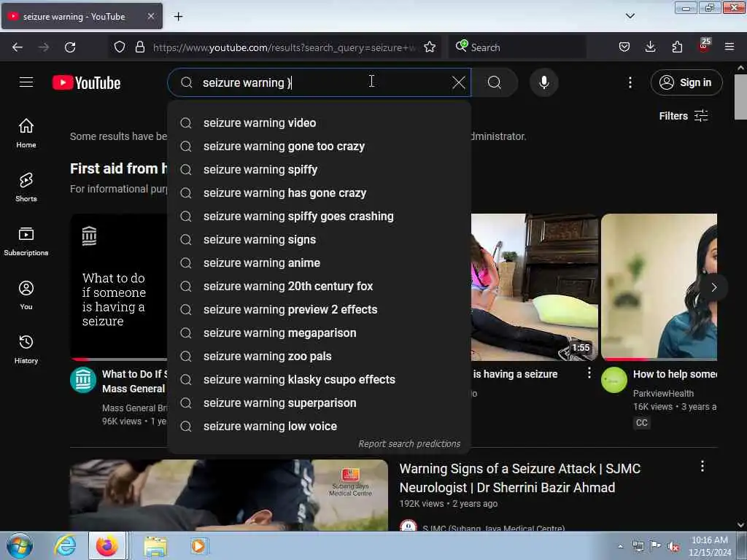The width and height of the screenshot is (747, 560).
Task: Open options for 'is having a seizure' video
Action: click(589, 373)
